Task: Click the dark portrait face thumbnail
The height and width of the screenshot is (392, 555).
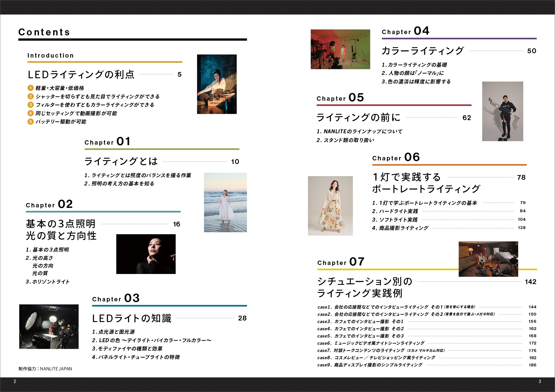Action: pyautogui.click(x=146, y=254)
